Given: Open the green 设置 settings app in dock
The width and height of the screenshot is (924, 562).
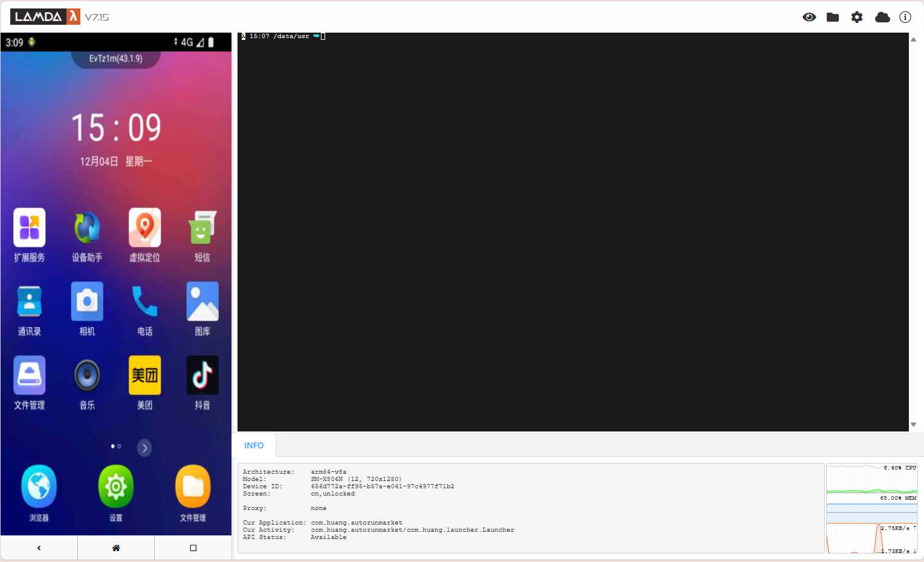Looking at the screenshot, I should click(x=115, y=486).
